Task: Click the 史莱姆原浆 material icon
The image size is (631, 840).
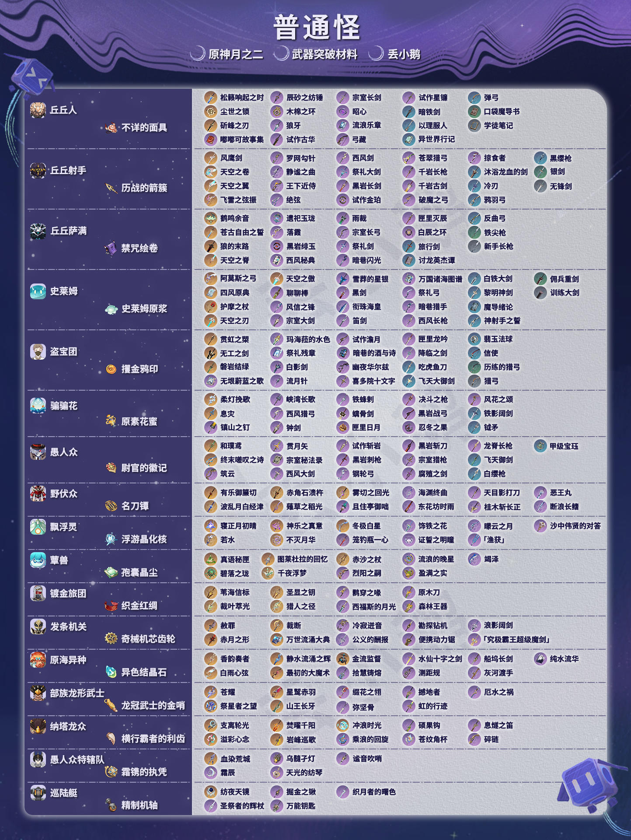Action: point(111,309)
